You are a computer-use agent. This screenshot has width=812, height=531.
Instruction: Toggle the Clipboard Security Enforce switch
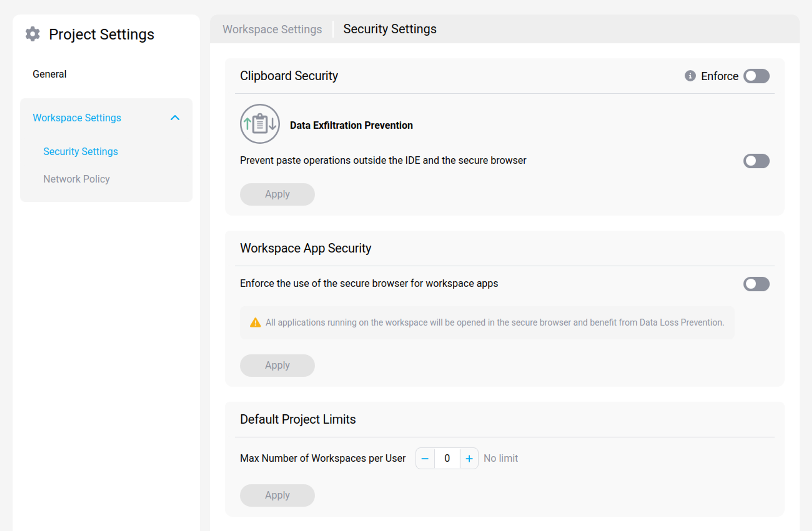point(756,76)
